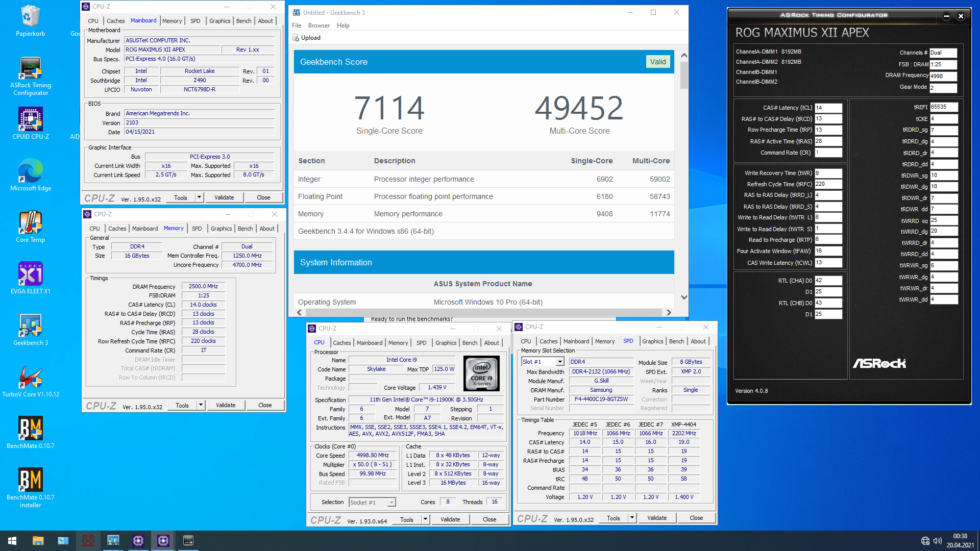Click Close button in SPD CPU-Z window
Screen dimensions: 980x551
(x=696, y=518)
